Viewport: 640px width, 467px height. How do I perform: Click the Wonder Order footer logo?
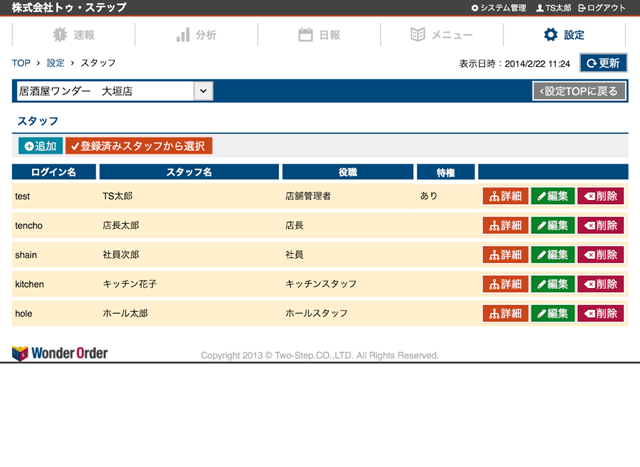point(60,353)
